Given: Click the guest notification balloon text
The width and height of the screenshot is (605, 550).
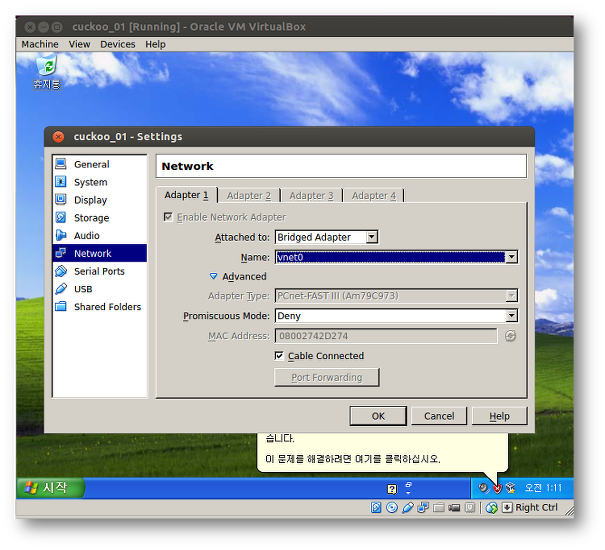Looking at the screenshot, I should [353, 459].
